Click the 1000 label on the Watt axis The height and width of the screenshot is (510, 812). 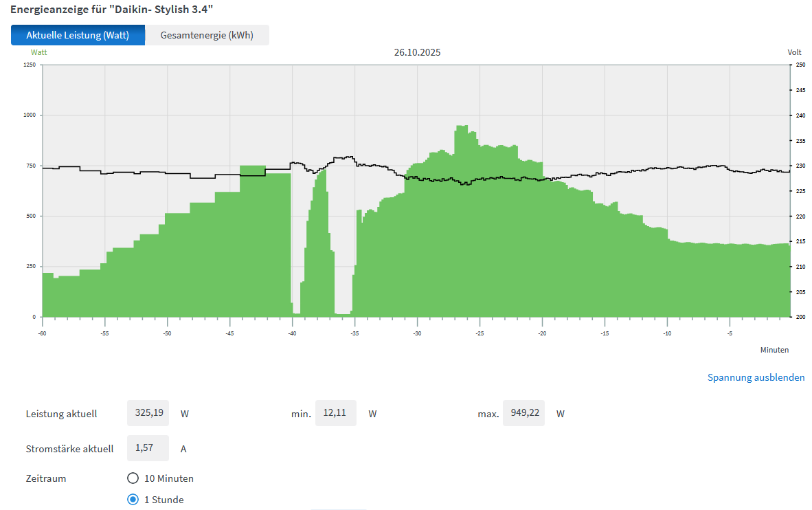pos(29,115)
